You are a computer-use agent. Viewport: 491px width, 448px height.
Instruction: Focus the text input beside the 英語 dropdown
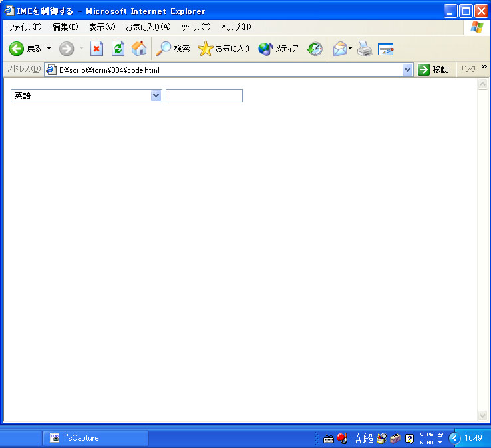point(204,96)
